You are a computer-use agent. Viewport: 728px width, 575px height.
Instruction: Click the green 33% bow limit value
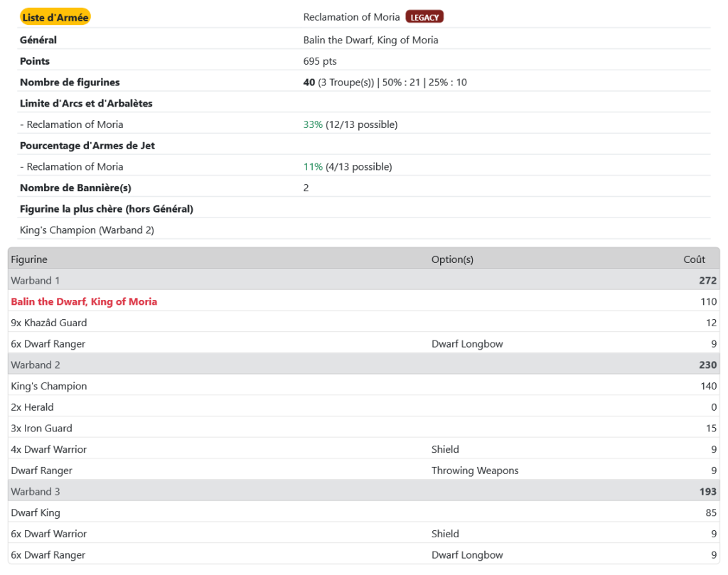(313, 124)
